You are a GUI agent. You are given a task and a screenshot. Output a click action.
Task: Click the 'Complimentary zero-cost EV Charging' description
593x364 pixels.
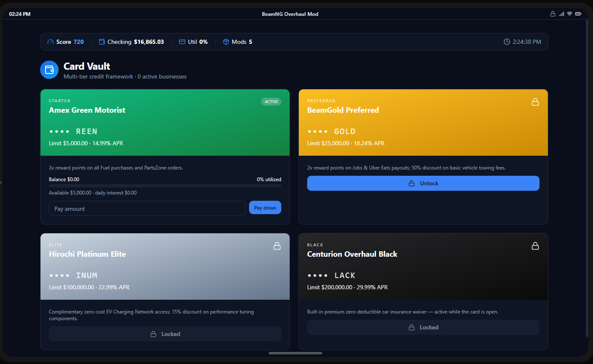tap(151, 315)
